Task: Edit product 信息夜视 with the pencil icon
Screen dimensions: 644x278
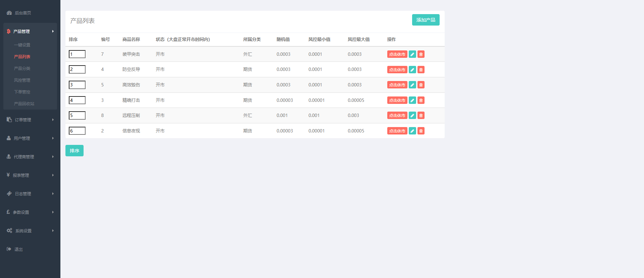Action: 412,131
